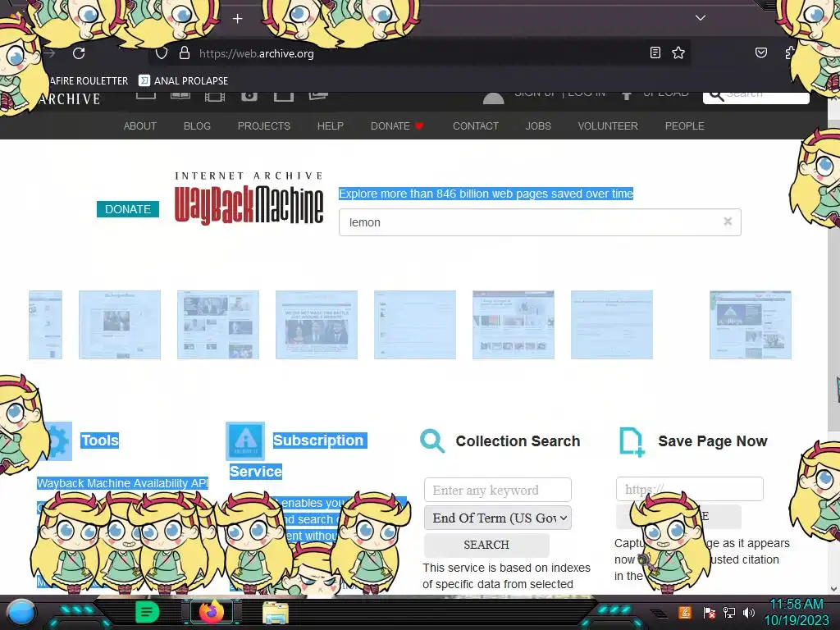Click the shield tracking protection icon
This screenshot has height=630, width=840.
(162, 53)
